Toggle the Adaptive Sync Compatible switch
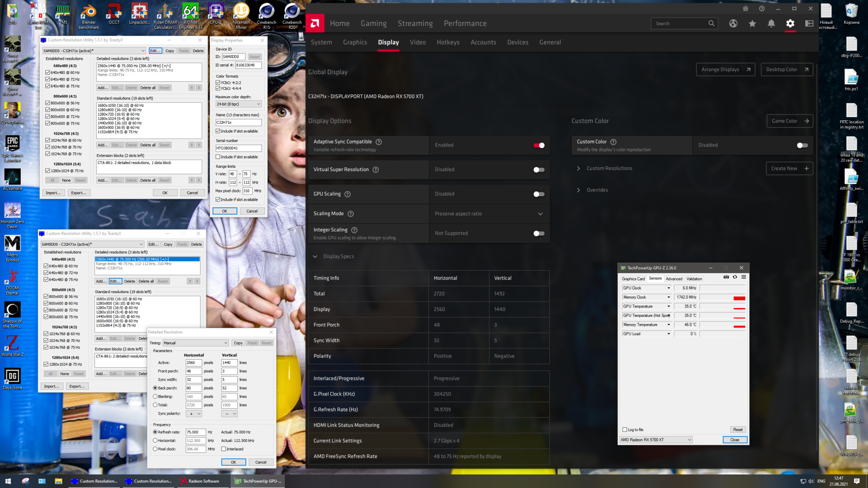 tap(539, 145)
